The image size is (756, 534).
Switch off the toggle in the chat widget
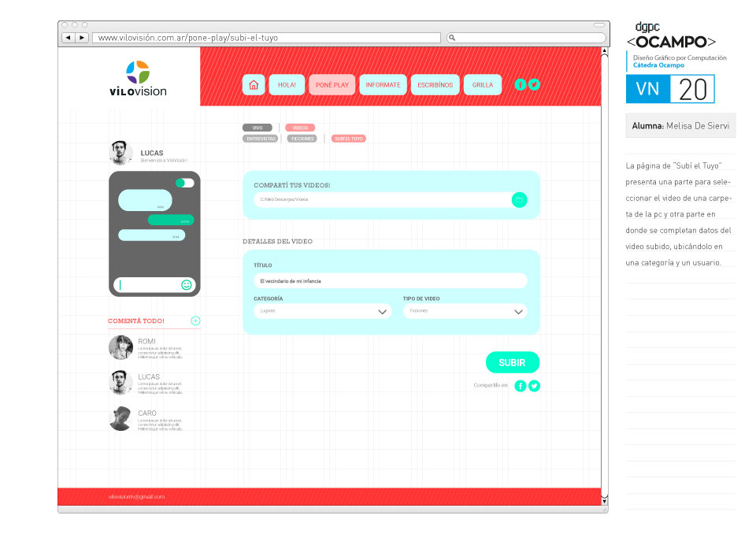click(x=185, y=183)
